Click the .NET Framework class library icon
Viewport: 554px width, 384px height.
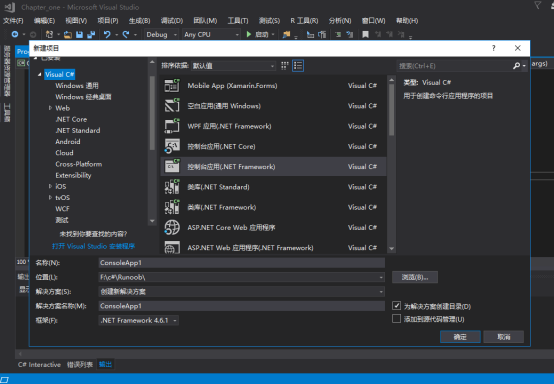click(x=172, y=207)
